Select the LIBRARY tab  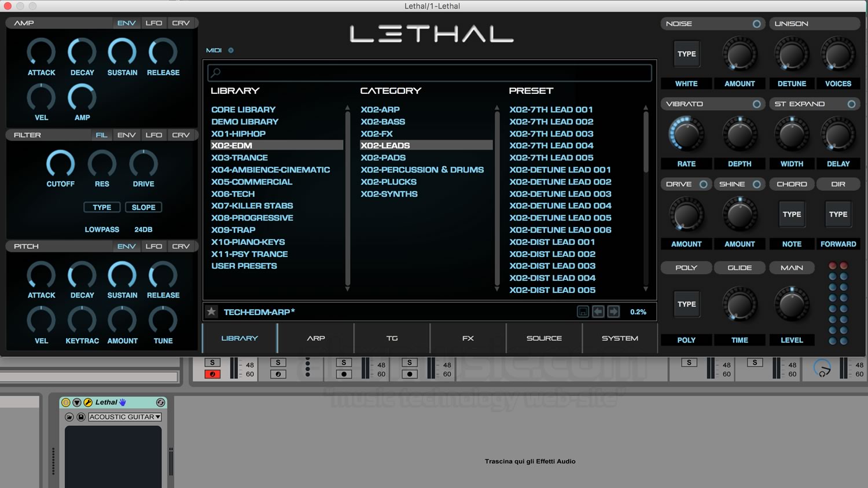tap(240, 338)
